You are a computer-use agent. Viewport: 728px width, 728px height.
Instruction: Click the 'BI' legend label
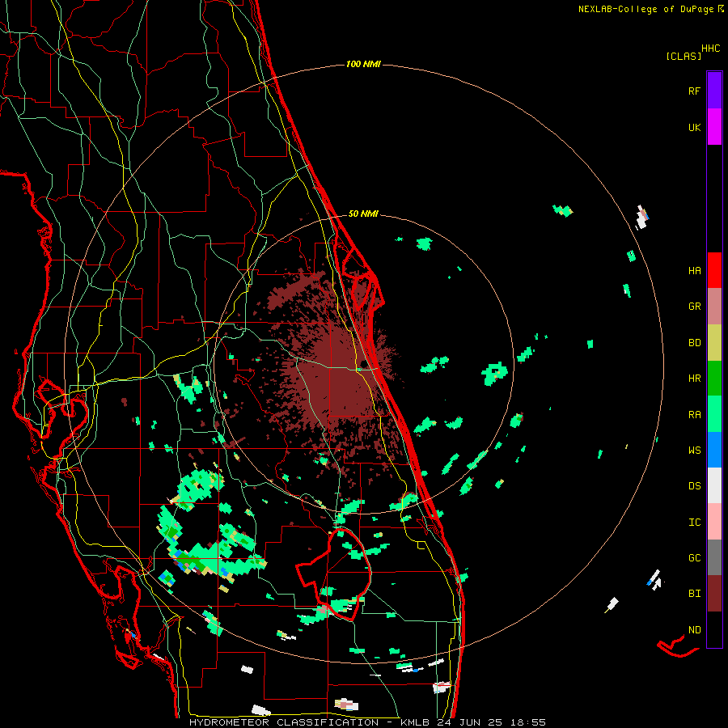coord(694,594)
